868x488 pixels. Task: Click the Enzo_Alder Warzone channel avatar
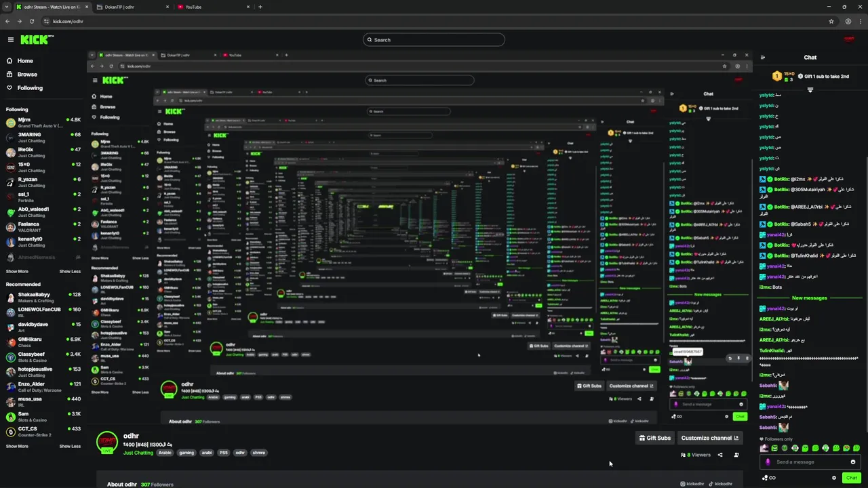(x=11, y=387)
